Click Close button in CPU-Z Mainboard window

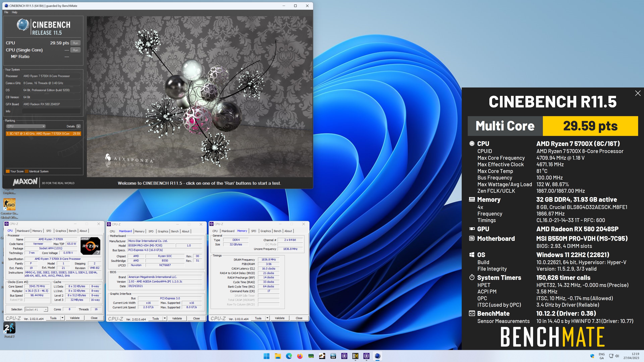coord(197,319)
